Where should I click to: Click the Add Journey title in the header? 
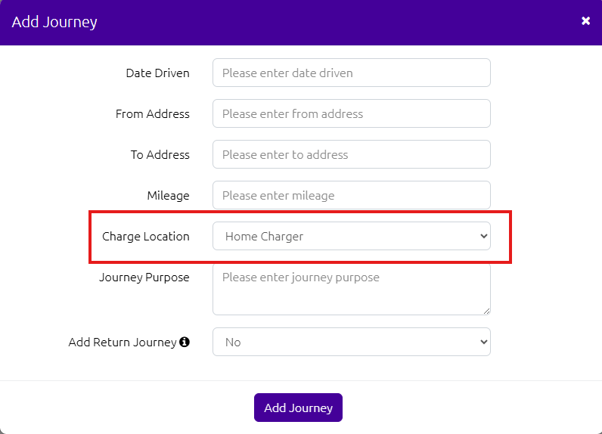point(55,22)
